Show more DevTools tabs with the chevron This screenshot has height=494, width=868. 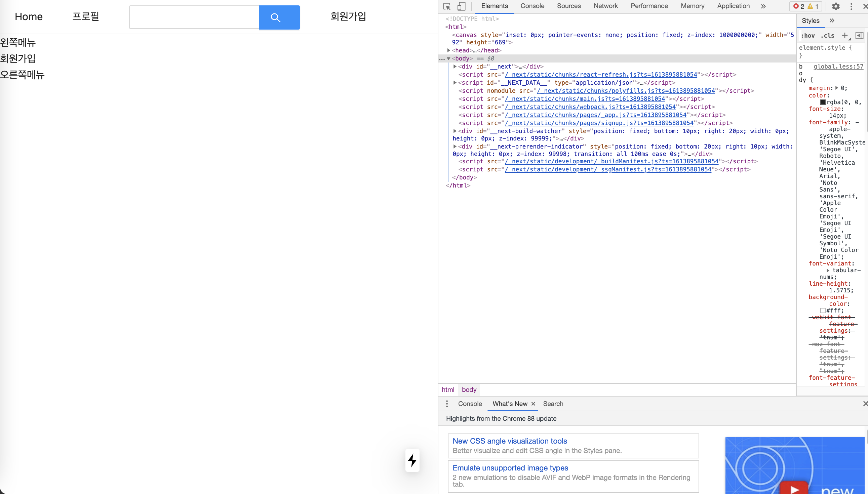click(x=763, y=6)
